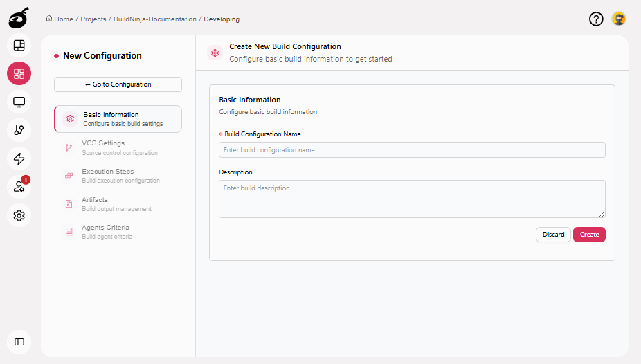Open the BuildNinja logo home
Screen dimensions: 641x364
tap(19, 17)
